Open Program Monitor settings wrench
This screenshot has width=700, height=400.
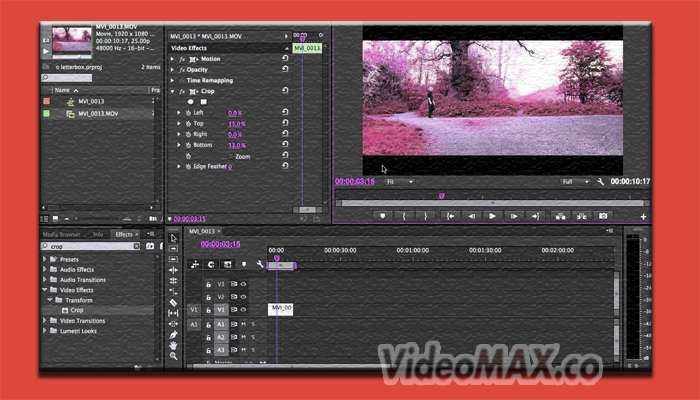click(600, 182)
